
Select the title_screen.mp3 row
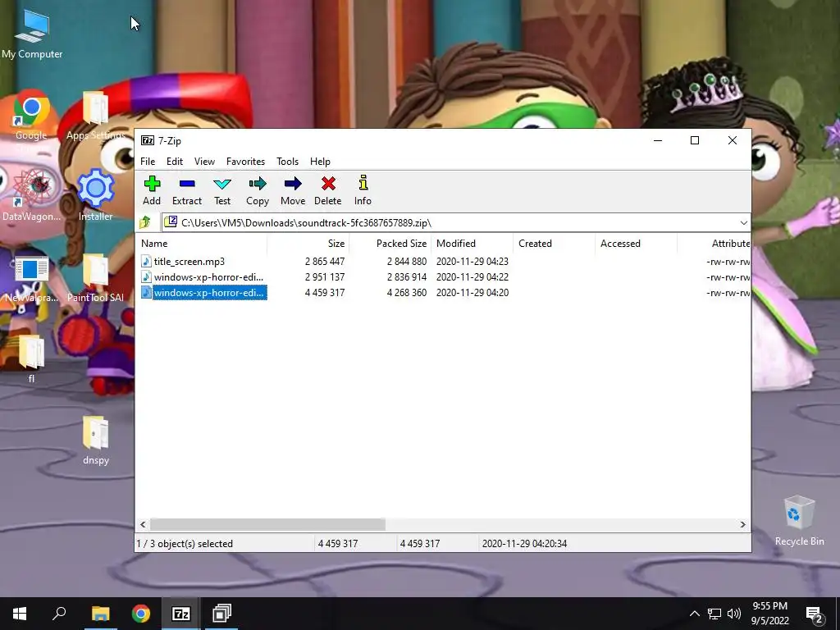pos(443,262)
